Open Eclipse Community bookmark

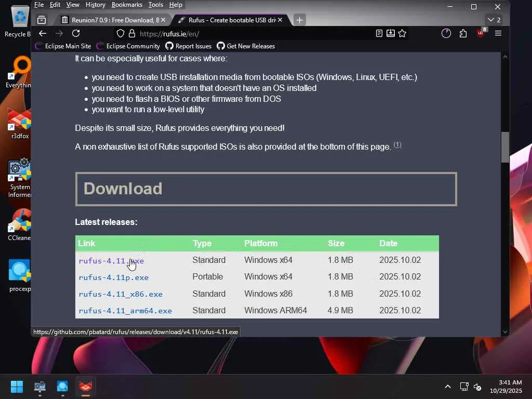(128, 46)
